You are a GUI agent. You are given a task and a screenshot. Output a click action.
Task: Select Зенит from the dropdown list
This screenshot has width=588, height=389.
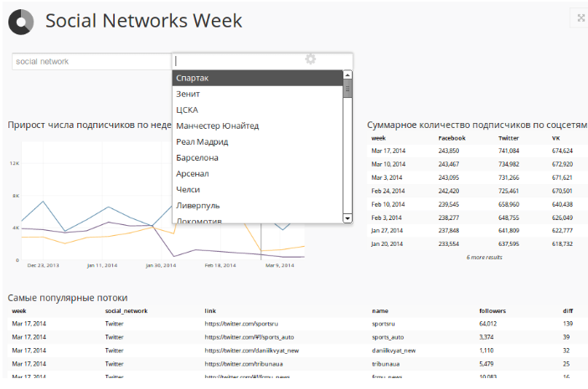257,94
